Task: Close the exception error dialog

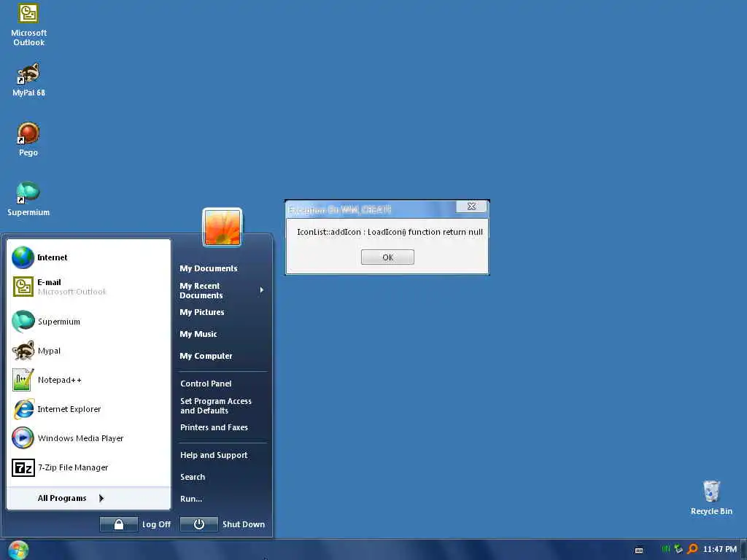Action: coord(472,206)
